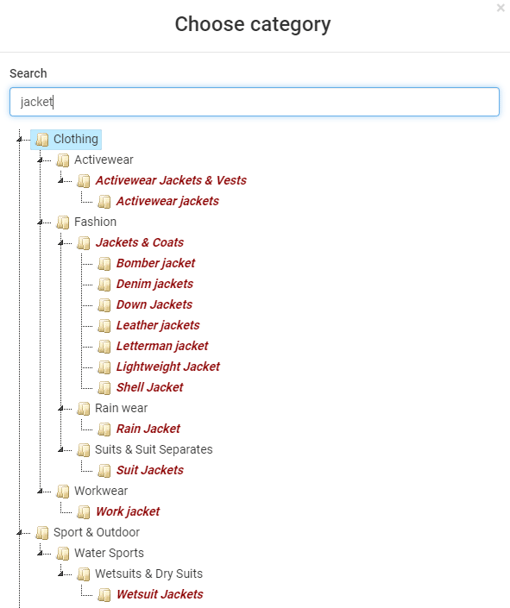Pick the Work jacket category

pyautogui.click(x=128, y=511)
